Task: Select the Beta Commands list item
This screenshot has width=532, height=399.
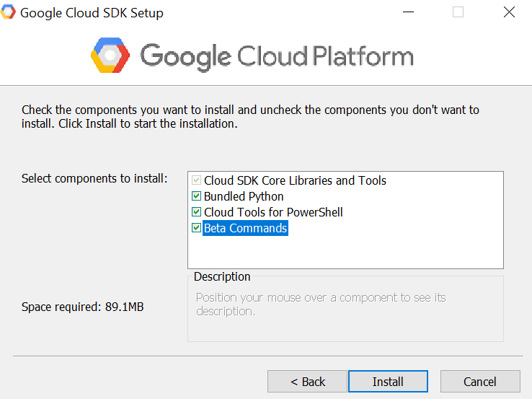Action: 245,228
